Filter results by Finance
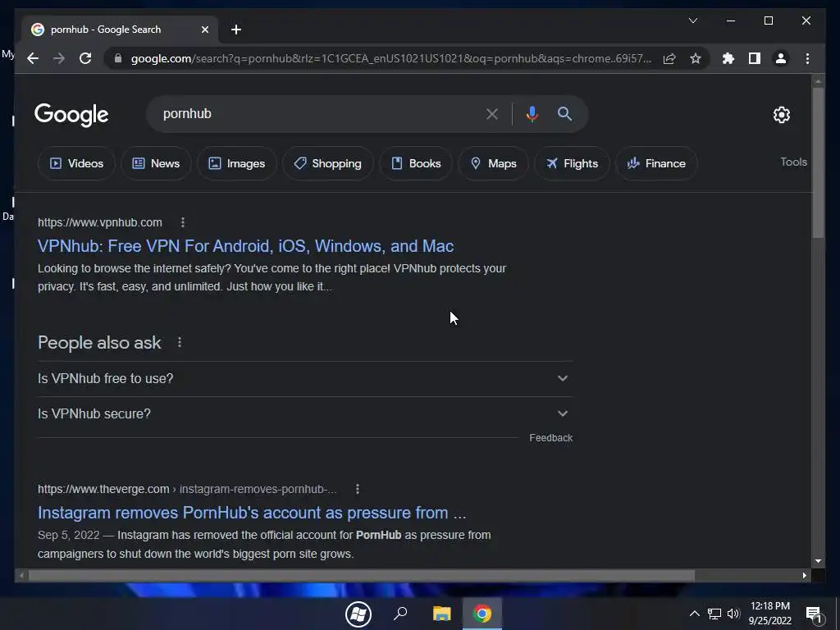 click(656, 163)
